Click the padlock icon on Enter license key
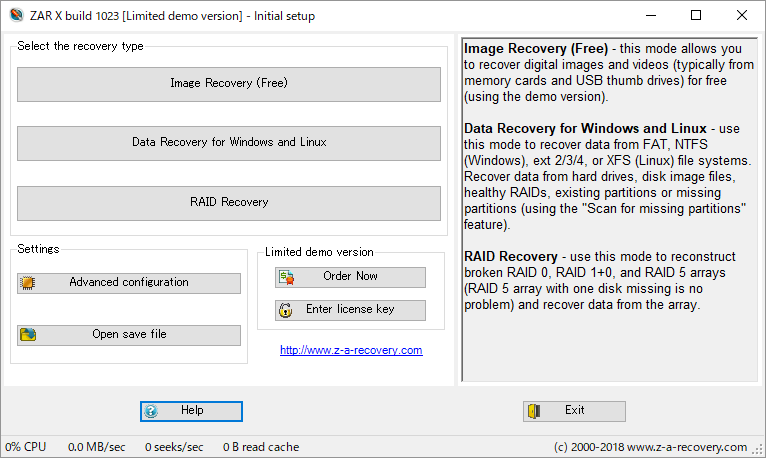The width and height of the screenshot is (766, 458). pyautogui.click(x=286, y=310)
